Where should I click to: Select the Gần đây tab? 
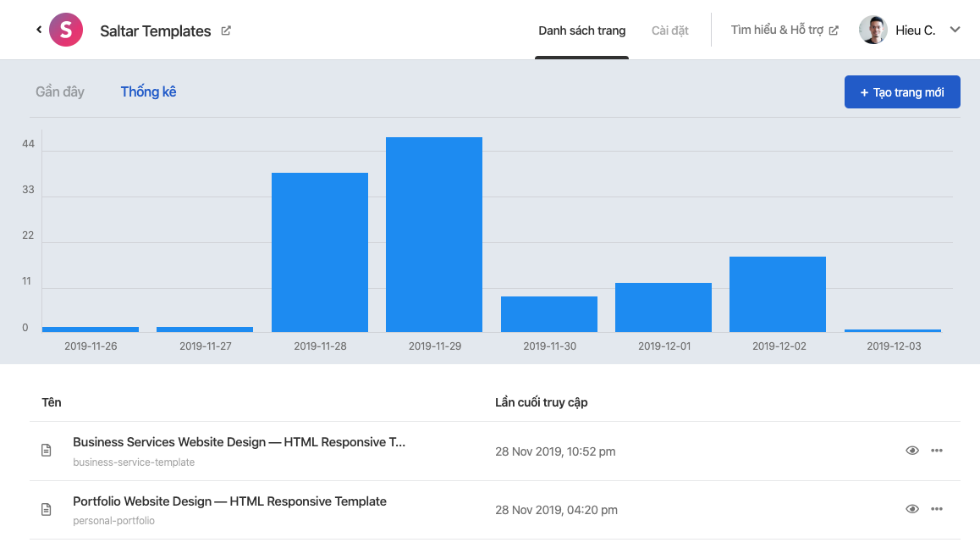[60, 92]
